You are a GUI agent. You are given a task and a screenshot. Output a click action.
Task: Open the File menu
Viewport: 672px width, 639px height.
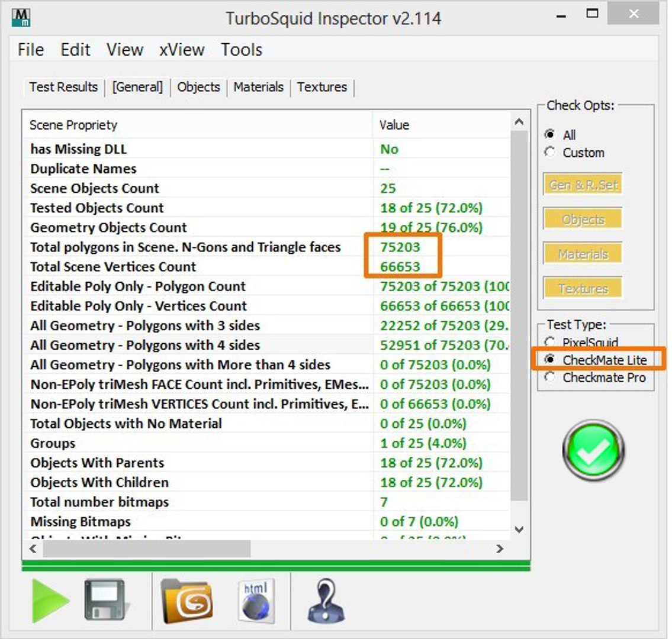coord(31,50)
